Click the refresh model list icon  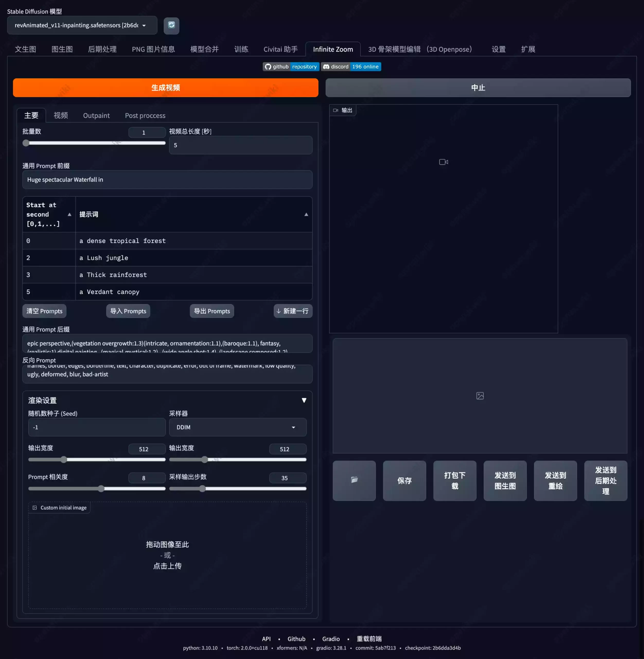pyautogui.click(x=172, y=25)
